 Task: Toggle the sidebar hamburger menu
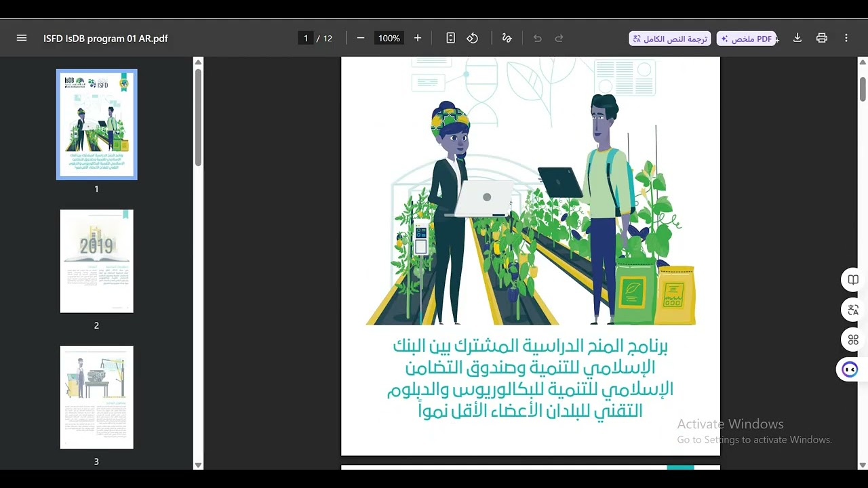pyautogui.click(x=22, y=38)
